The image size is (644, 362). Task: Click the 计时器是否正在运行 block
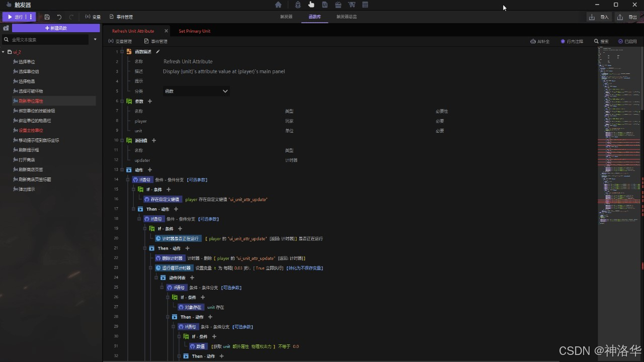click(178, 238)
